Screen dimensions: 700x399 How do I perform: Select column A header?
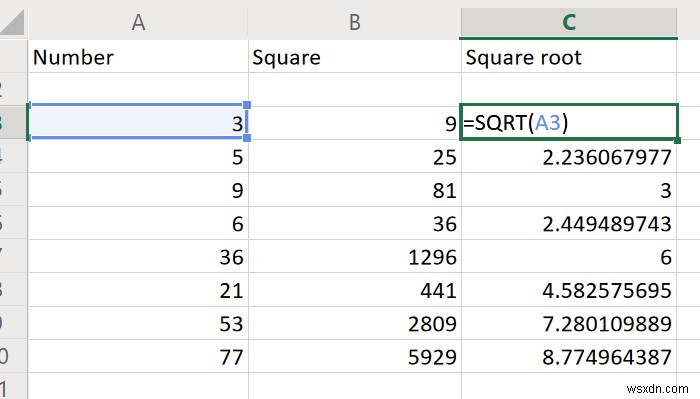pyautogui.click(x=138, y=22)
